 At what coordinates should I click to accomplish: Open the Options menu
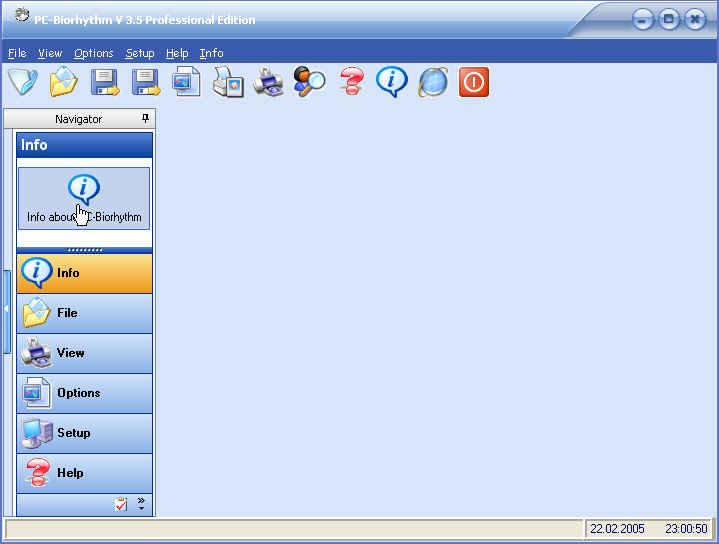tap(94, 54)
